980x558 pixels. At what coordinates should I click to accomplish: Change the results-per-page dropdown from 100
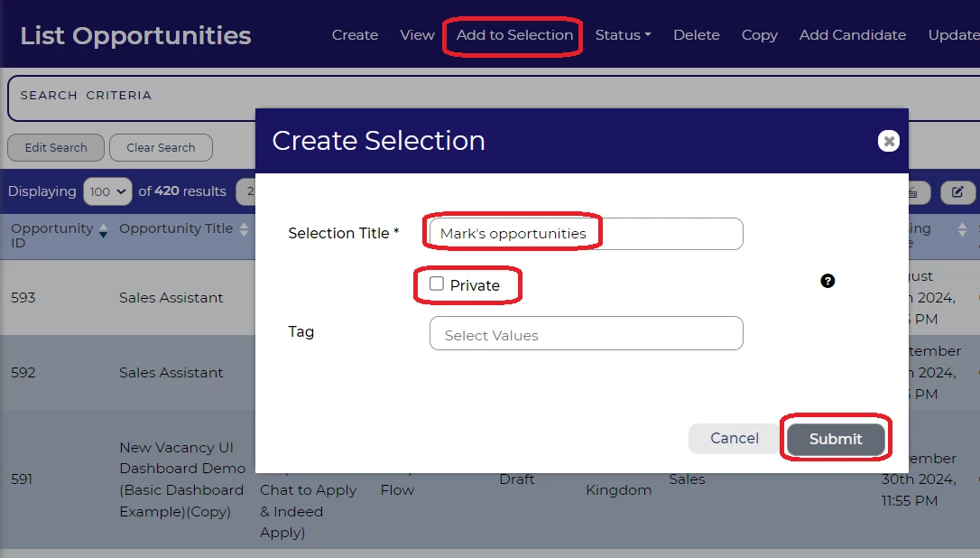(x=107, y=191)
